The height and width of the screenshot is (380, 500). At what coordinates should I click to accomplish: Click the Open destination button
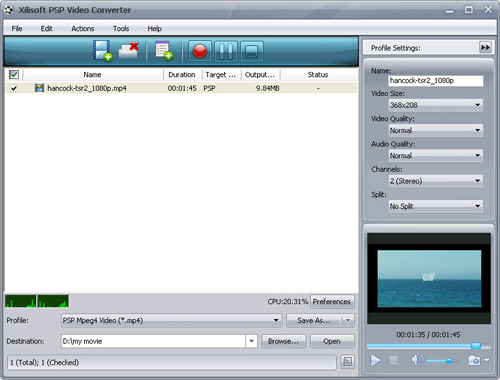(x=332, y=341)
